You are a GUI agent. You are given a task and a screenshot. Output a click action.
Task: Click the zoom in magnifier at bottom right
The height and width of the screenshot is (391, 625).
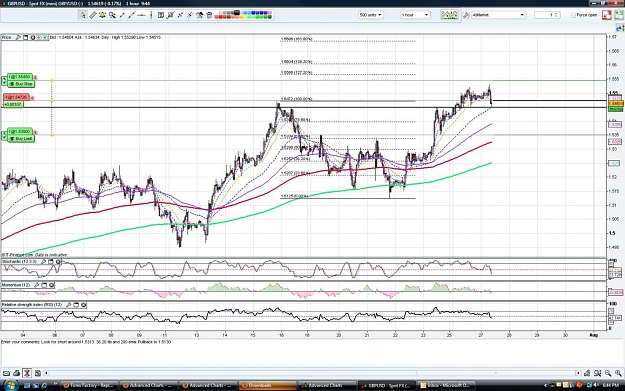click(x=618, y=373)
